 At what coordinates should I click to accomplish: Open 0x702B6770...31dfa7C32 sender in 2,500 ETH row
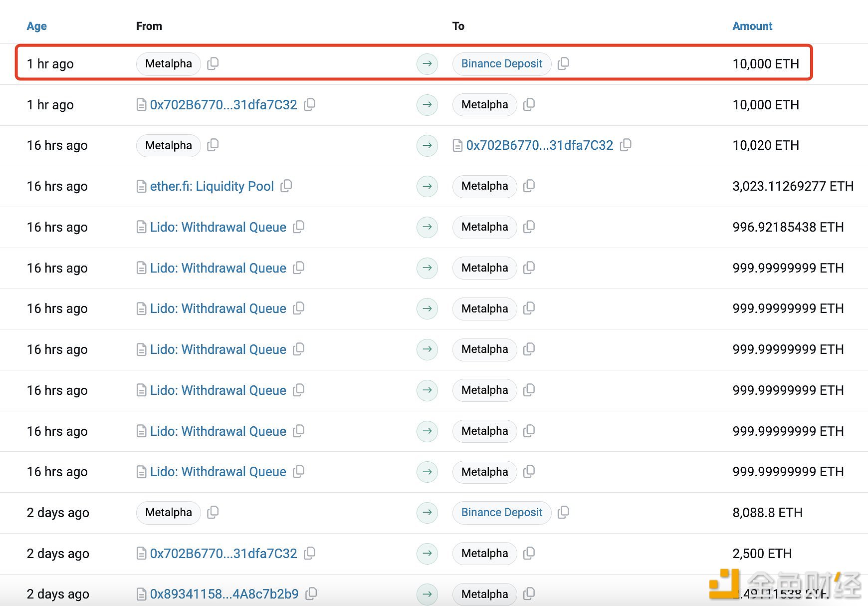pyautogui.click(x=223, y=554)
